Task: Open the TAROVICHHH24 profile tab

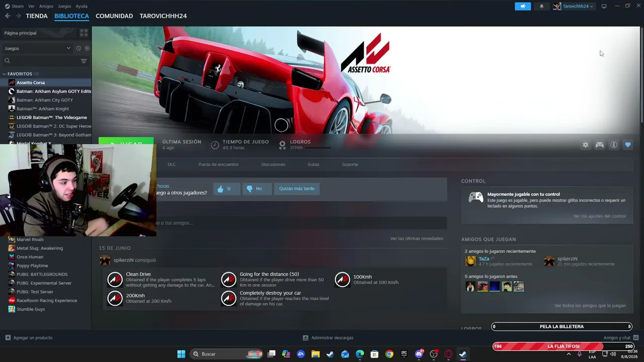Action: (163, 16)
